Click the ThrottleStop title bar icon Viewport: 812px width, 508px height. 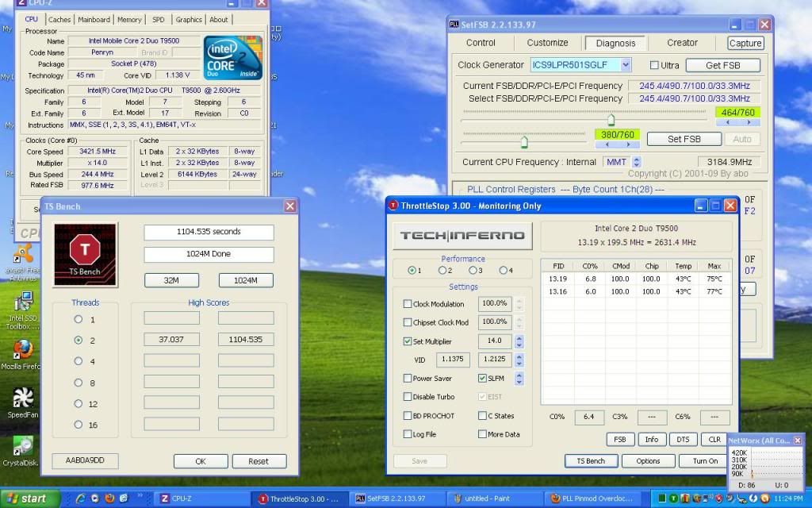(393, 206)
